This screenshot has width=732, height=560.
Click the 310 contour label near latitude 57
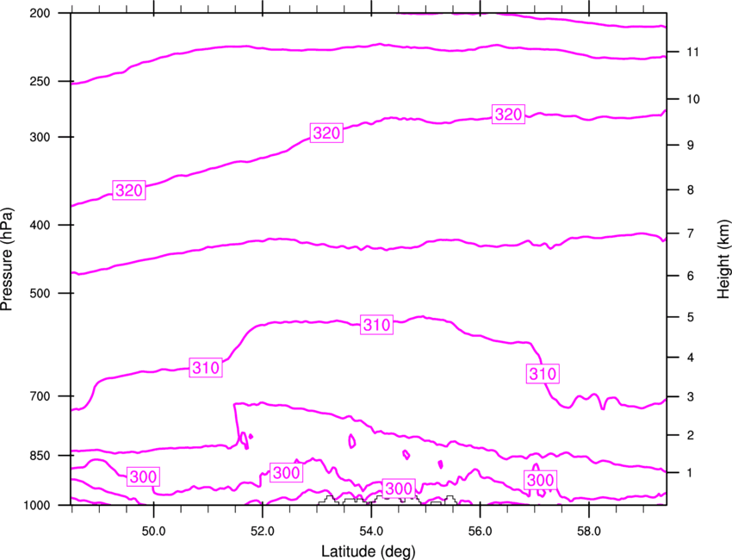pos(543,374)
